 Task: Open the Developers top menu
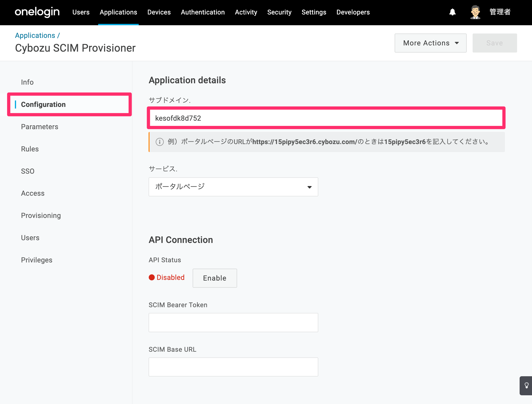[353, 12]
